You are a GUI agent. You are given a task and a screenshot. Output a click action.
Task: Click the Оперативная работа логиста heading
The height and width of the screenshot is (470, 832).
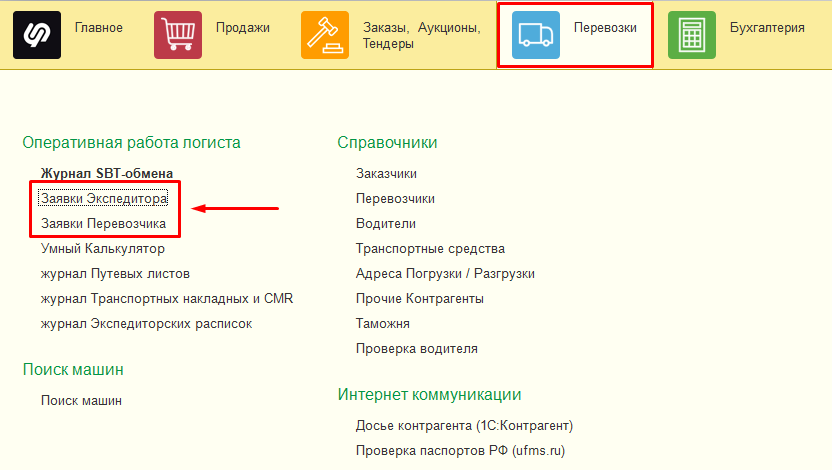point(132,142)
